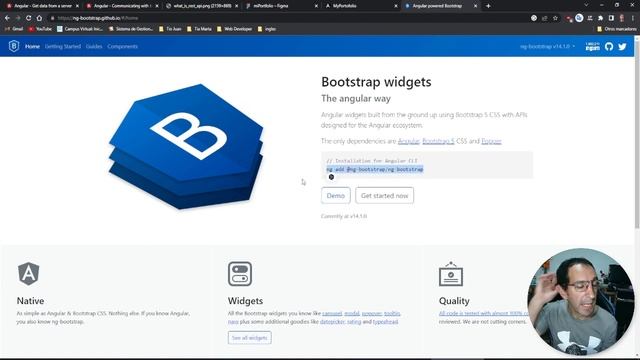Click the 'Get started now' button

384,196
